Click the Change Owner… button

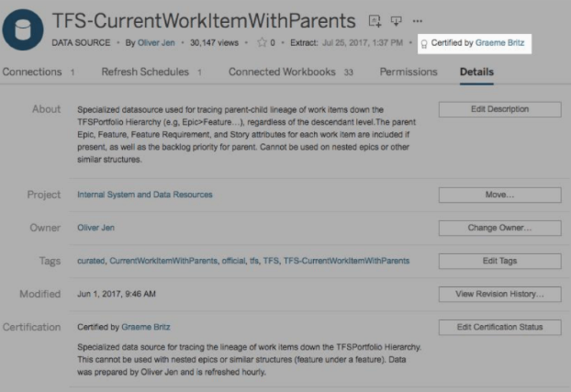pyautogui.click(x=499, y=228)
